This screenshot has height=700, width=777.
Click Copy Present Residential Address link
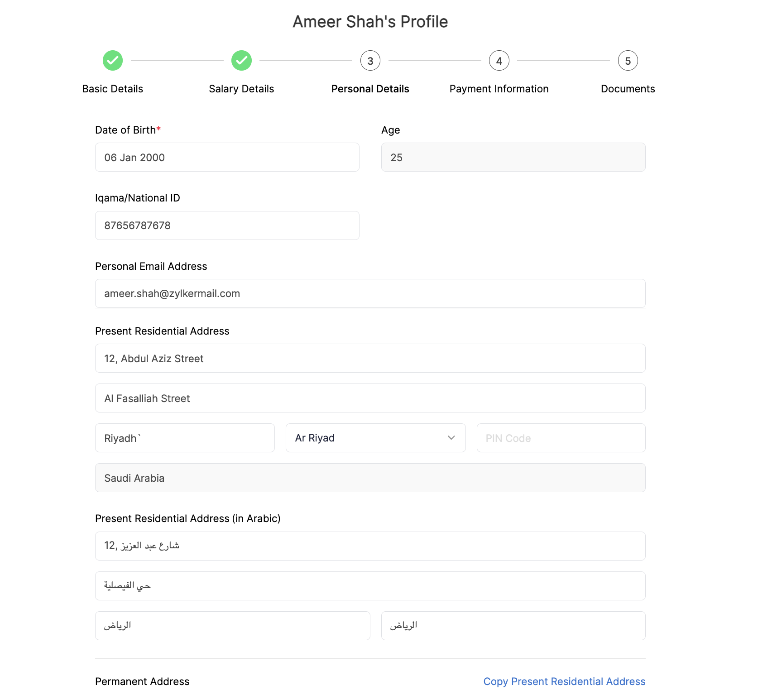pyautogui.click(x=564, y=681)
